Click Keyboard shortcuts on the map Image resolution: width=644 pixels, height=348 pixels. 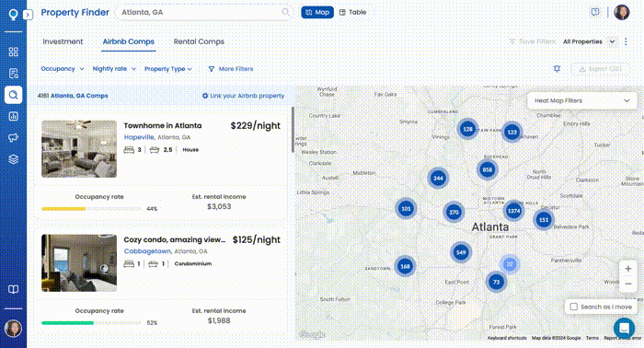[x=507, y=338]
